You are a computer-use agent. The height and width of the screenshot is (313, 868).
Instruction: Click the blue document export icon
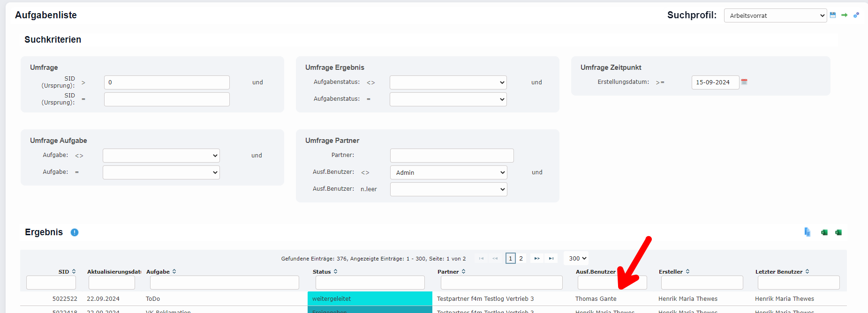[807, 232]
